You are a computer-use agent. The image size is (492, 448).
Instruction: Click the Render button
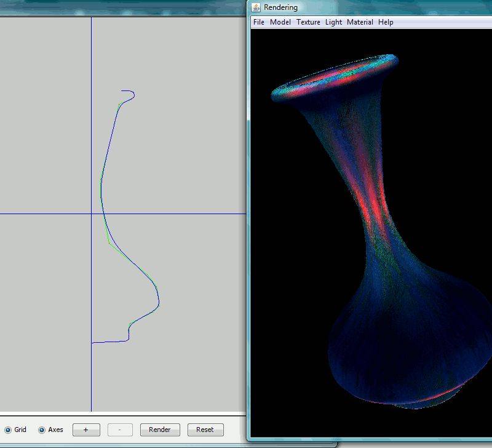(x=160, y=430)
